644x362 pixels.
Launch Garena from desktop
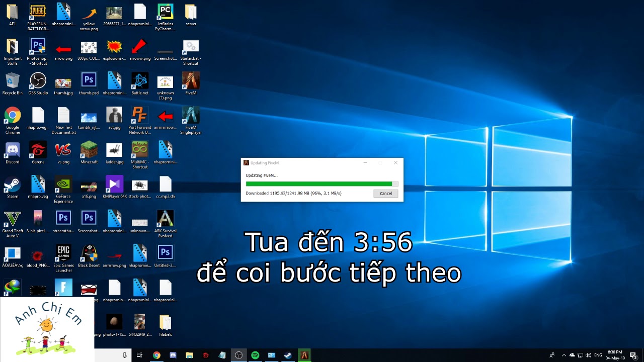(38, 152)
